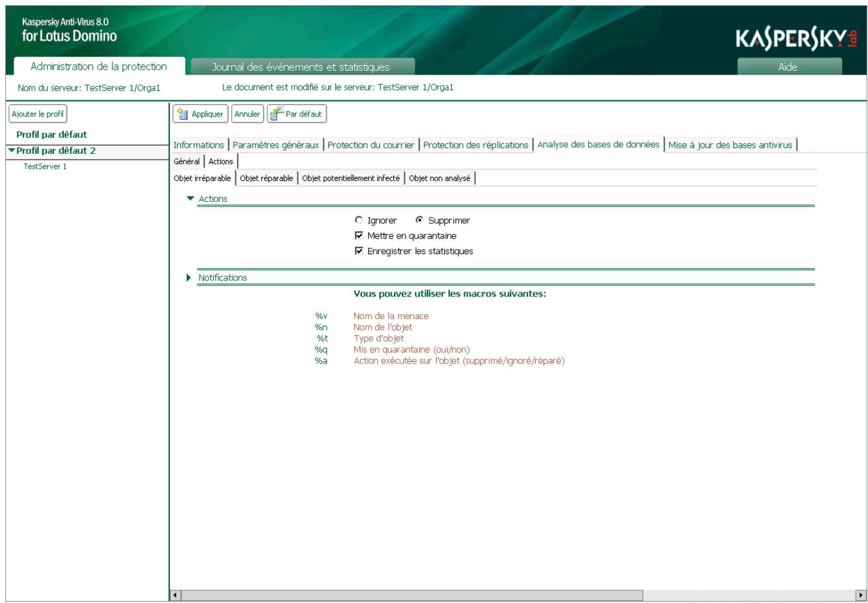
Task: Open the Informations tab
Action: point(199,145)
